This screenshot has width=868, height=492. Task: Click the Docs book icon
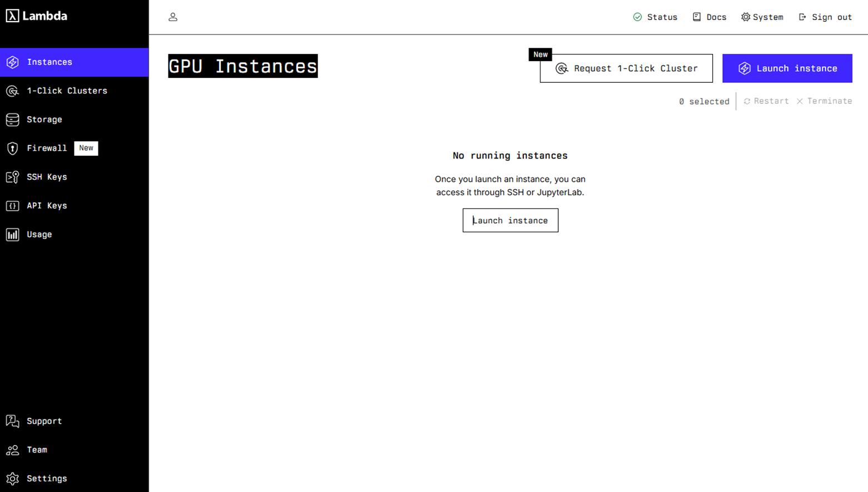pos(697,17)
